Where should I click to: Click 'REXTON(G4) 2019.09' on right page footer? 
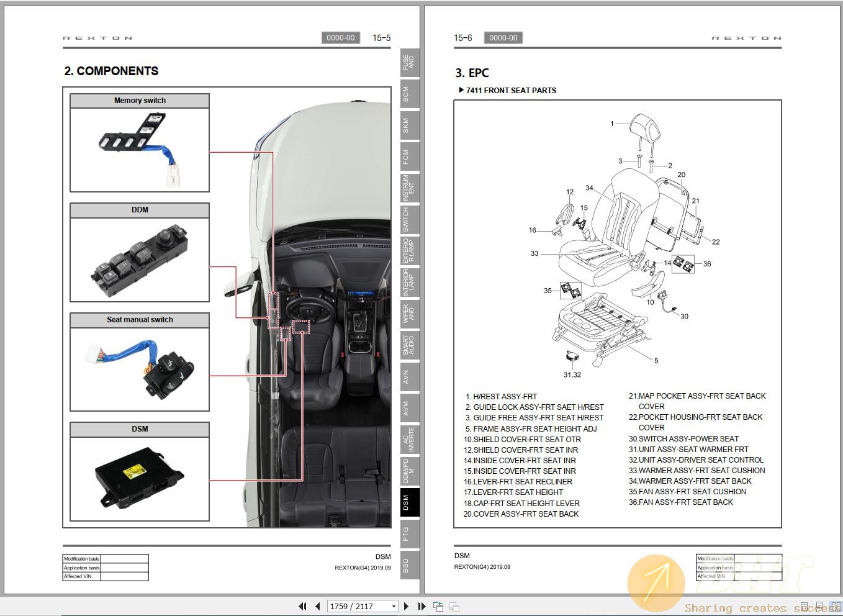coord(482,567)
